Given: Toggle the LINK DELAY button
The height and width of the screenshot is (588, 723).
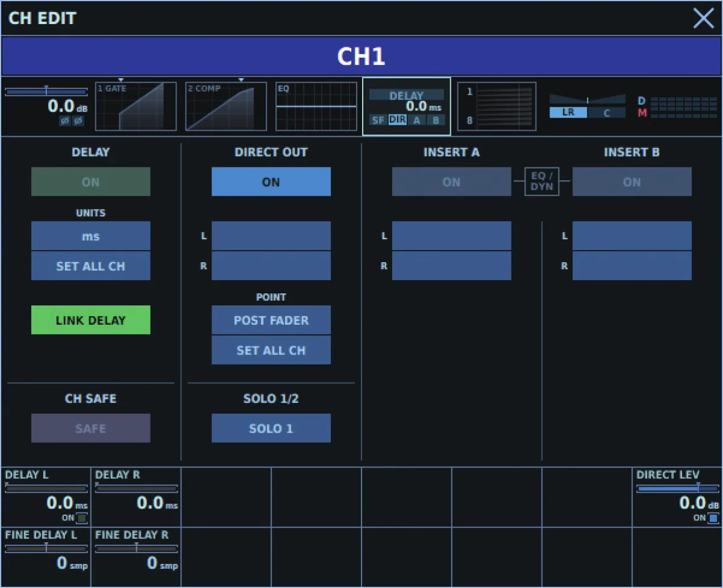Looking at the screenshot, I should pos(91,320).
